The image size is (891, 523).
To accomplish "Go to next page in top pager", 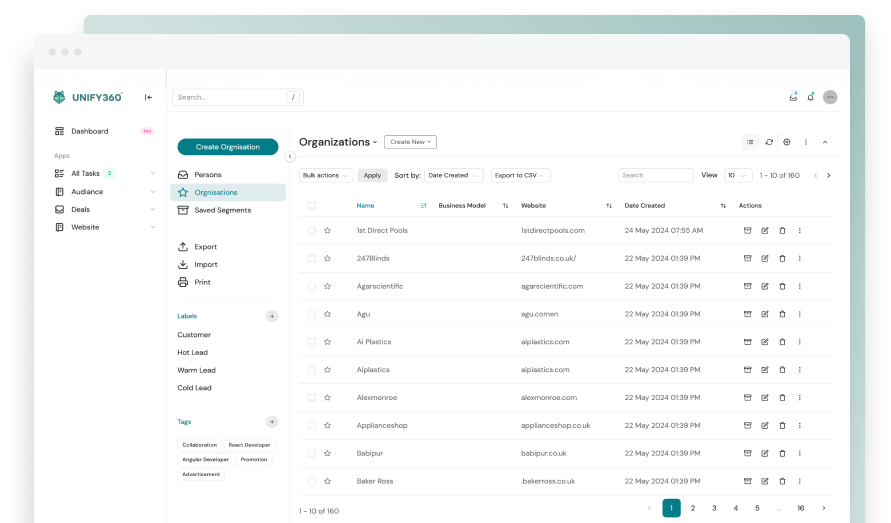I will 828,176.
